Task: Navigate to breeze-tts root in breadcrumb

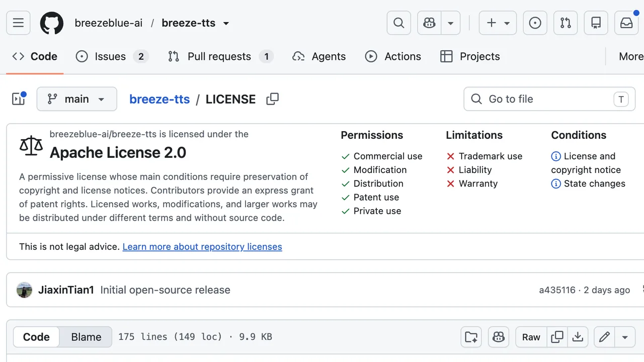Action: click(159, 99)
